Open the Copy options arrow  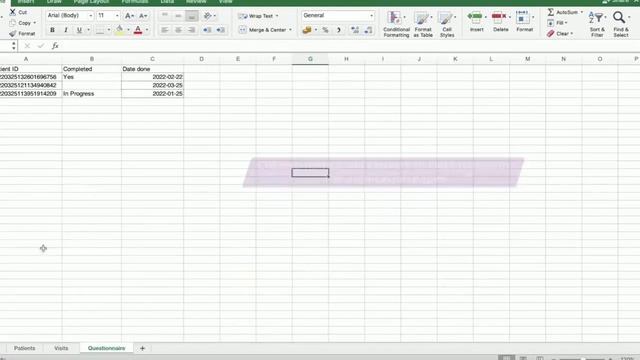[x=35, y=23]
